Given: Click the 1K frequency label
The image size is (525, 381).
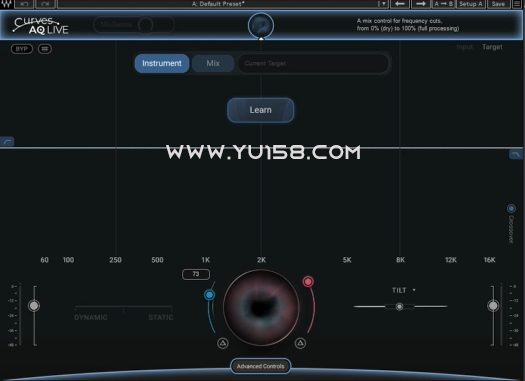Looking at the screenshot, I should 206,260.
